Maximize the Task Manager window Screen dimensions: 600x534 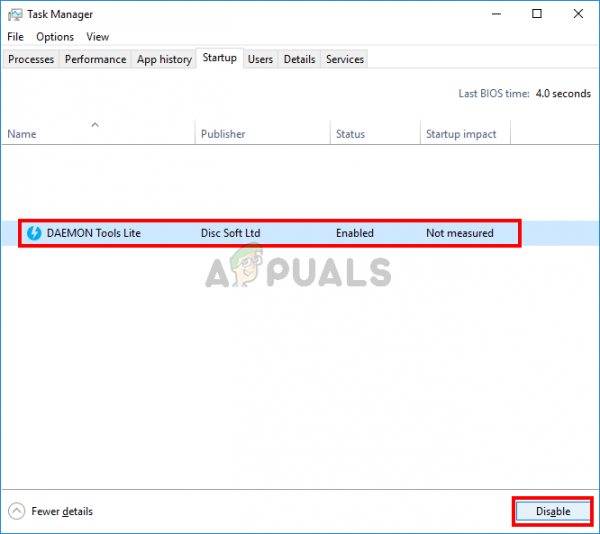click(x=537, y=14)
